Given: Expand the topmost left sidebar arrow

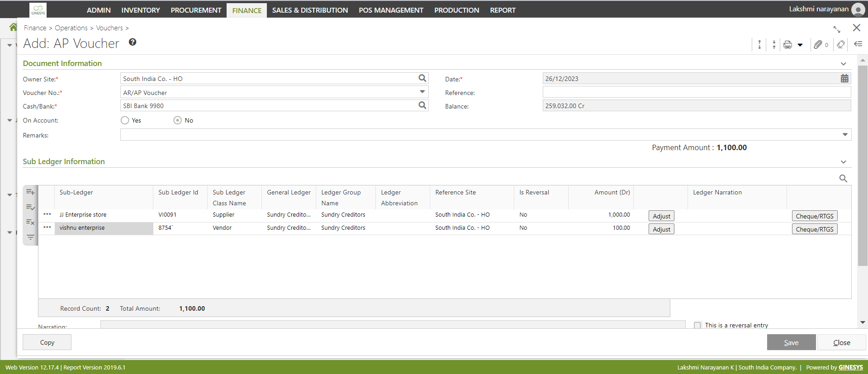Looking at the screenshot, I should tap(9, 45).
